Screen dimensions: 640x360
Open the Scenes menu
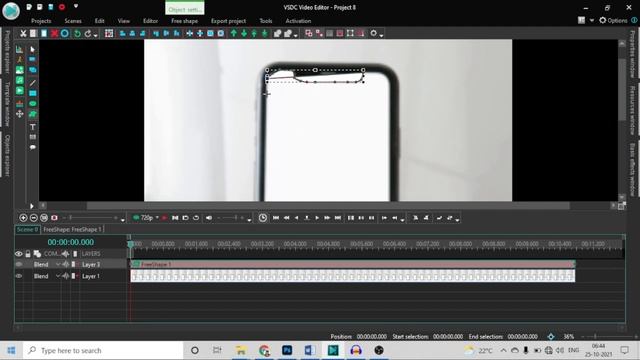tap(73, 21)
